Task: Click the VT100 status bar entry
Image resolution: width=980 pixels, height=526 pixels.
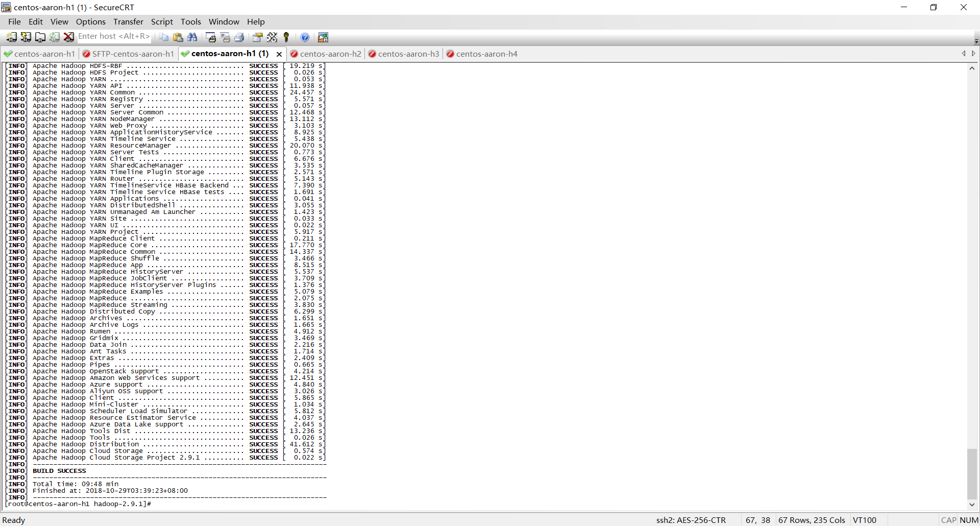Action: click(x=864, y=520)
